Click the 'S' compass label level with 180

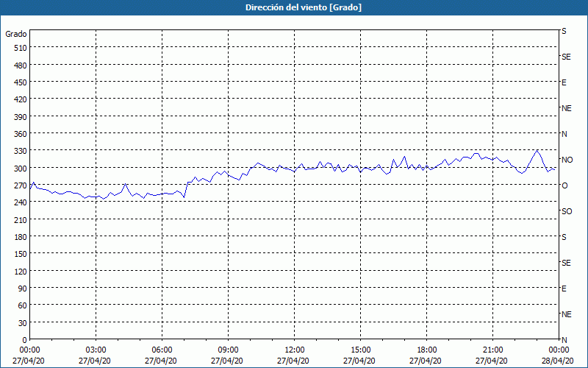click(x=564, y=237)
